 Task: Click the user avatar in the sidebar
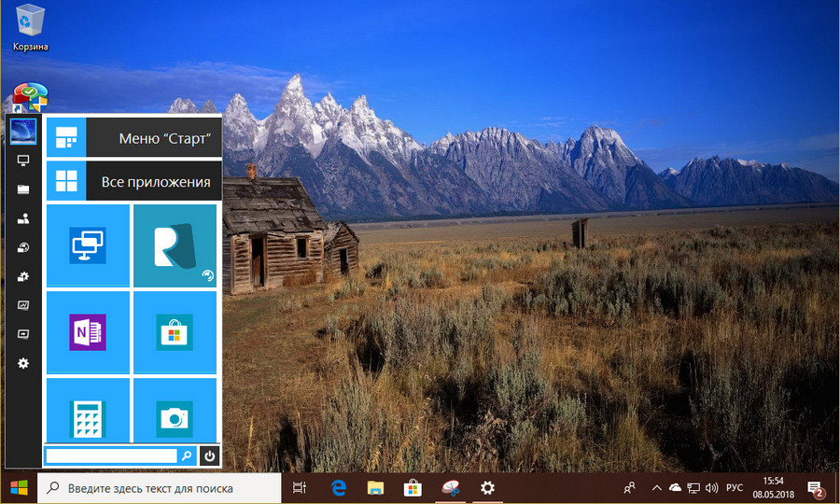coord(23,132)
